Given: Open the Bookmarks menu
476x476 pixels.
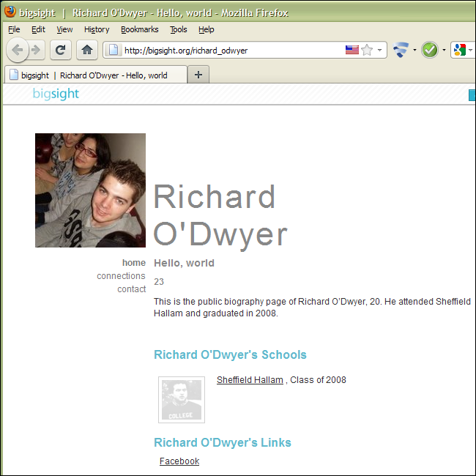Looking at the screenshot, I should (140, 29).
